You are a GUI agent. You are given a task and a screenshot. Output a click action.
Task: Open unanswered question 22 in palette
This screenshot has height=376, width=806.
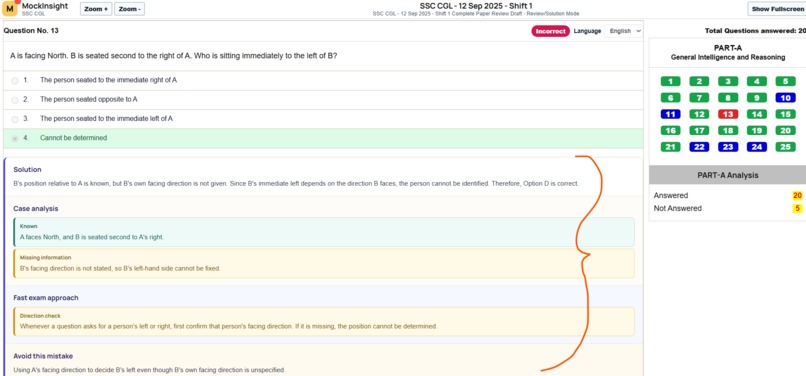(x=699, y=147)
